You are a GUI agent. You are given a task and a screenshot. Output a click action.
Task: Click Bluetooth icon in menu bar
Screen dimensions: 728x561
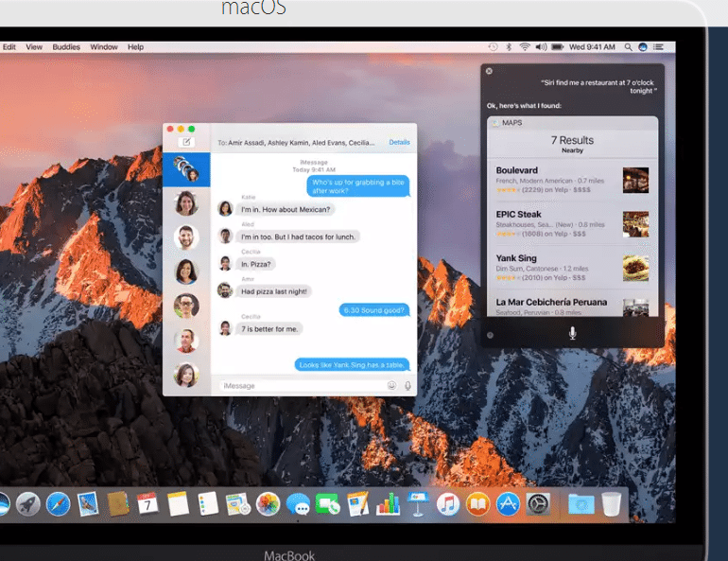coord(509,47)
